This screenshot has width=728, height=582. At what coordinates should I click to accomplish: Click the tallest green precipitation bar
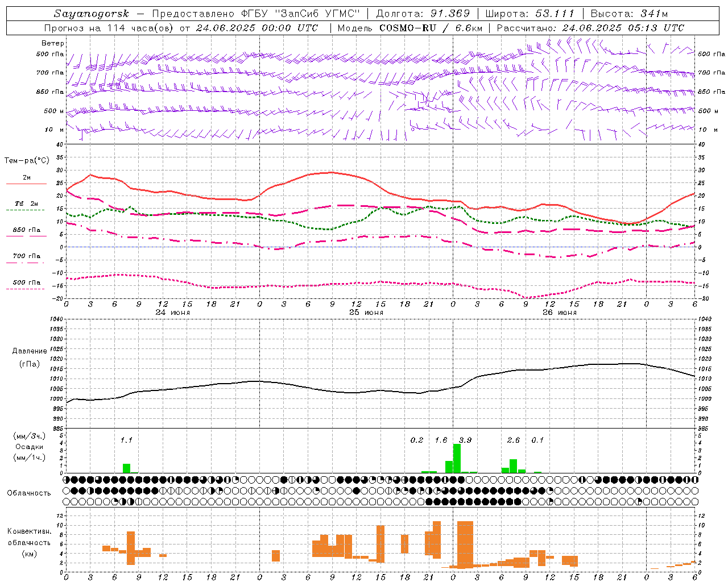point(457,459)
